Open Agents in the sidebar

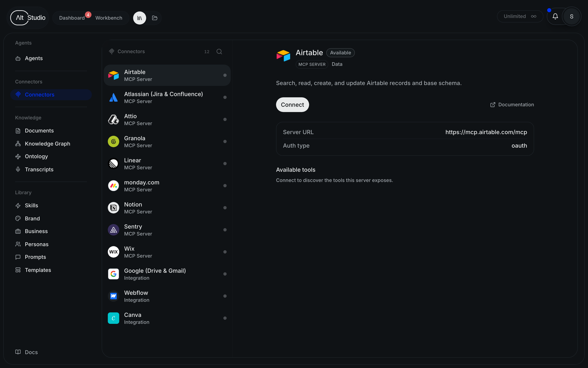[51, 58]
